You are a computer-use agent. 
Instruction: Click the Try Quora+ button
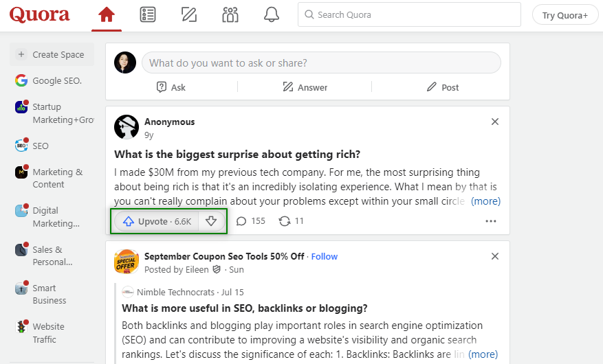point(564,15)
